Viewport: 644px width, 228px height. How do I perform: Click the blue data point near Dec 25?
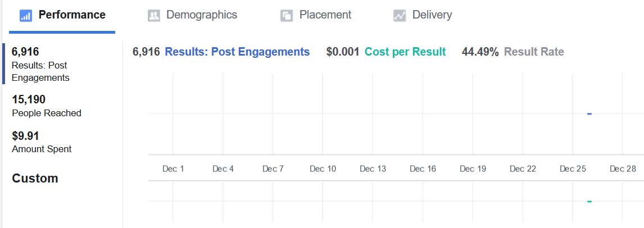pyautogui.click(x=589, y=113)
